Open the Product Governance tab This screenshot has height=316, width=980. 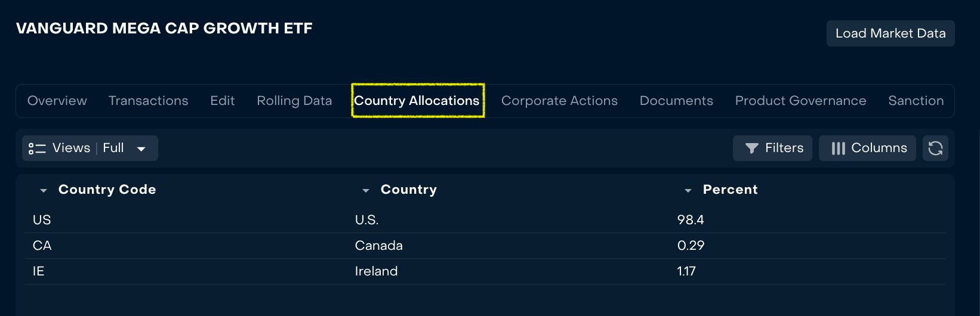800,101
